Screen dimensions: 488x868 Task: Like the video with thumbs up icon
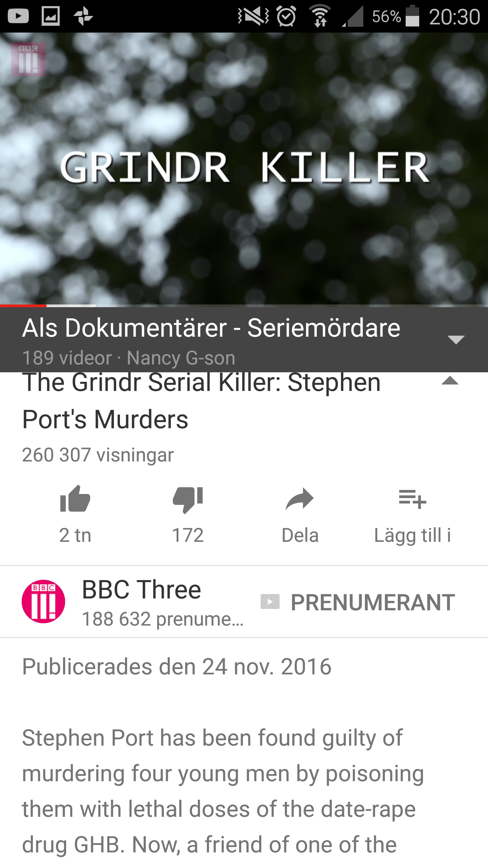[x=75, y=499]
